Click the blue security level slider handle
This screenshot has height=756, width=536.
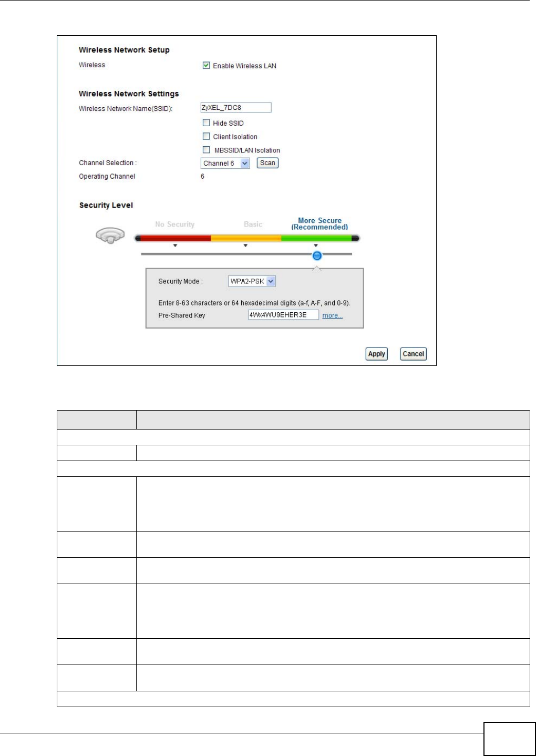(x=317, y=256)
